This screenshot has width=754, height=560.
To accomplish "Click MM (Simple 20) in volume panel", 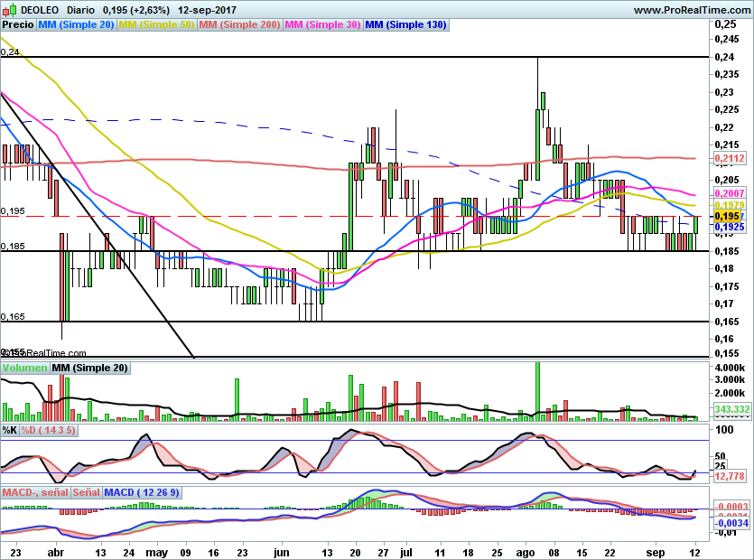I will tap(89, 368).
